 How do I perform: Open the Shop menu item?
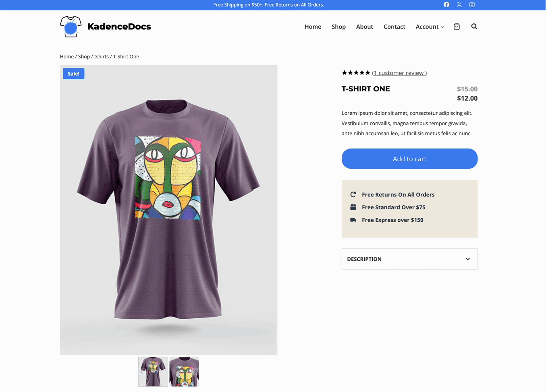pyautogui.click(x=338, y=27)
